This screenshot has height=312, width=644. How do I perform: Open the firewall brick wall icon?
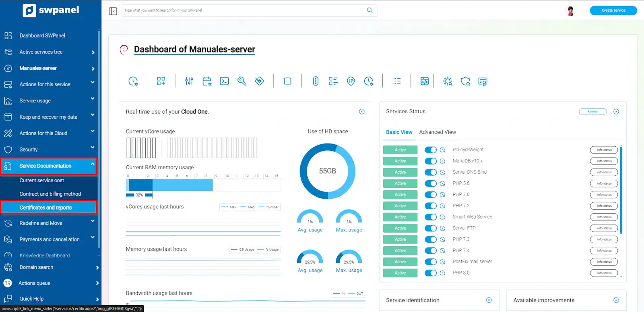[425, 81]
